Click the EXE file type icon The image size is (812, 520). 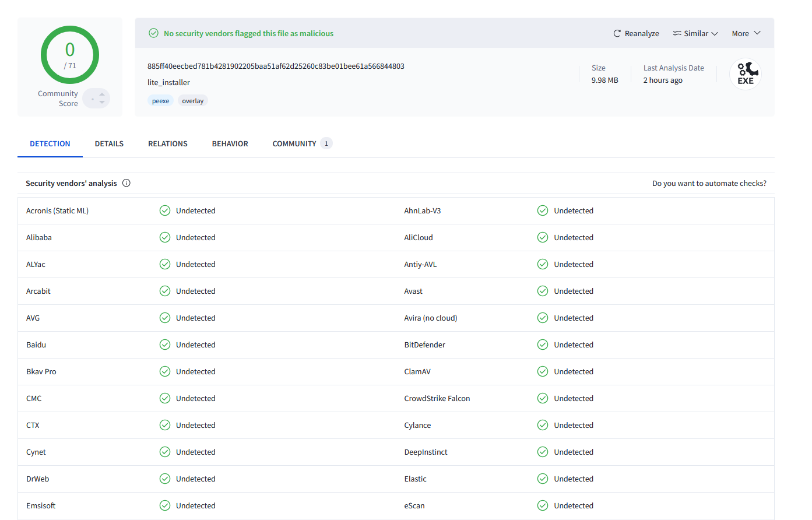[746, 75]
